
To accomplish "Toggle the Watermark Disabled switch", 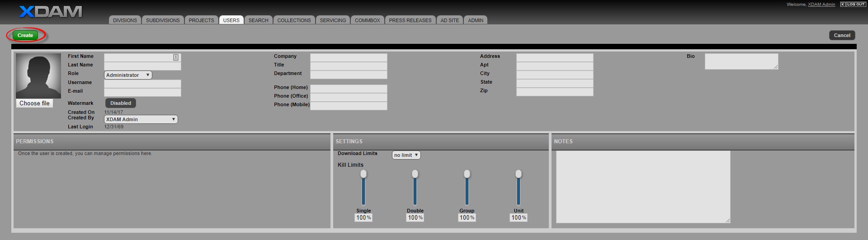I will click(121, 103).
